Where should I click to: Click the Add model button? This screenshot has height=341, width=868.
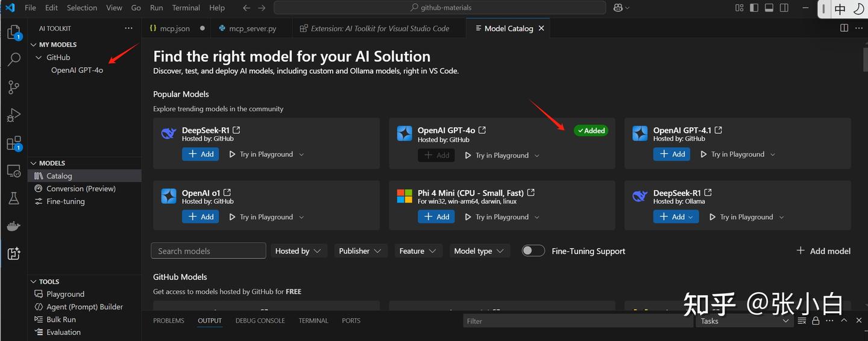point(823,251)
